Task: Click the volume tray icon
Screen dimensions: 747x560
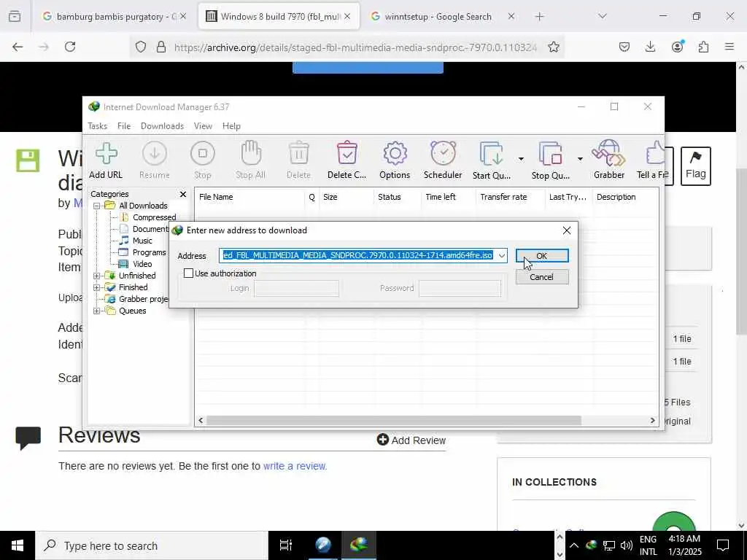Action: click(x=627, y=545)
